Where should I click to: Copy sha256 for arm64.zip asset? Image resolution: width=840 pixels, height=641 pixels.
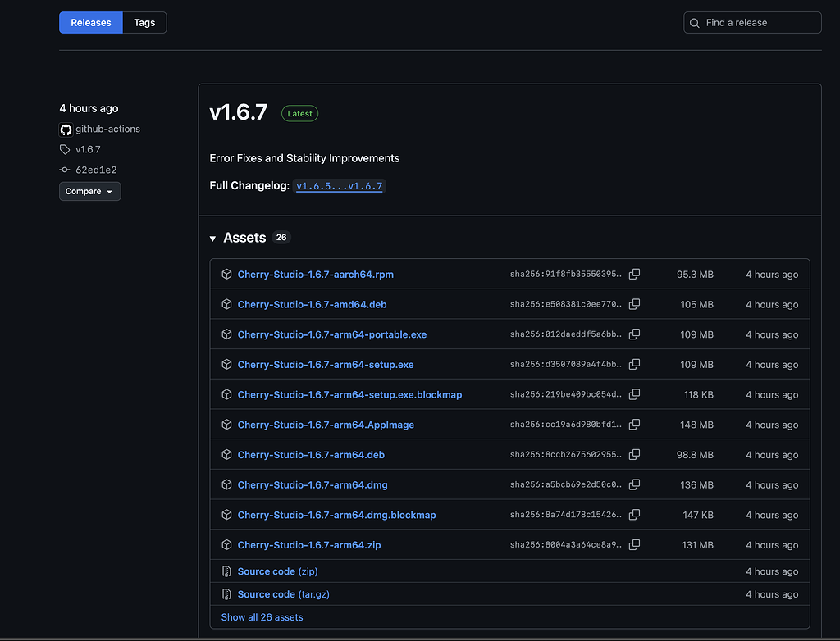pos(634,544)
